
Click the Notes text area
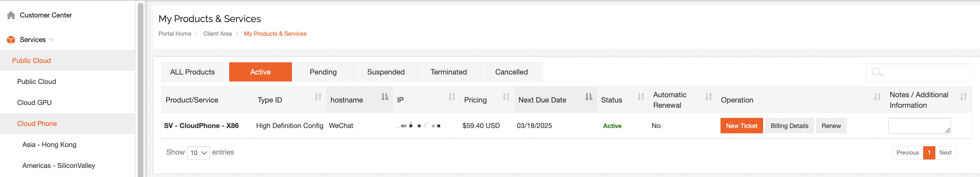[x=919, y=126]
